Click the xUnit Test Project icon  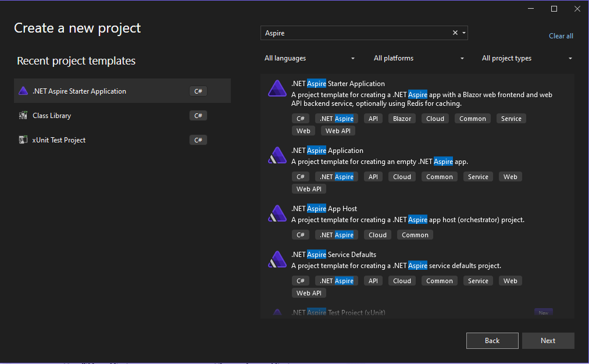(x=23, y=140)
